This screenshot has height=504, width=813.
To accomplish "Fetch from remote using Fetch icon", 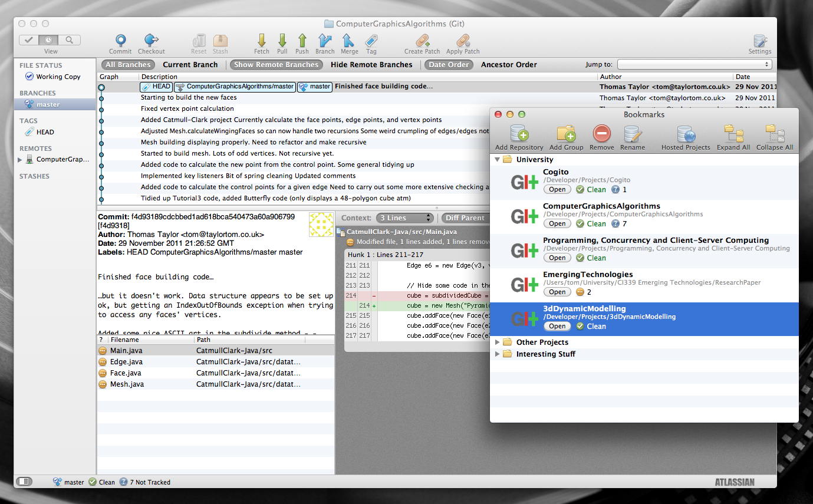I will [x=262, y=40].
